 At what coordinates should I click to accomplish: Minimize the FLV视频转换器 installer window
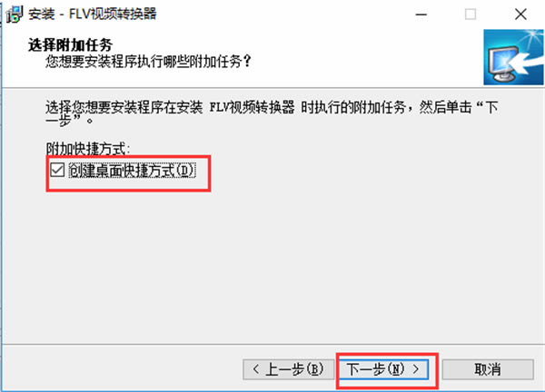[x=421, y=15]
